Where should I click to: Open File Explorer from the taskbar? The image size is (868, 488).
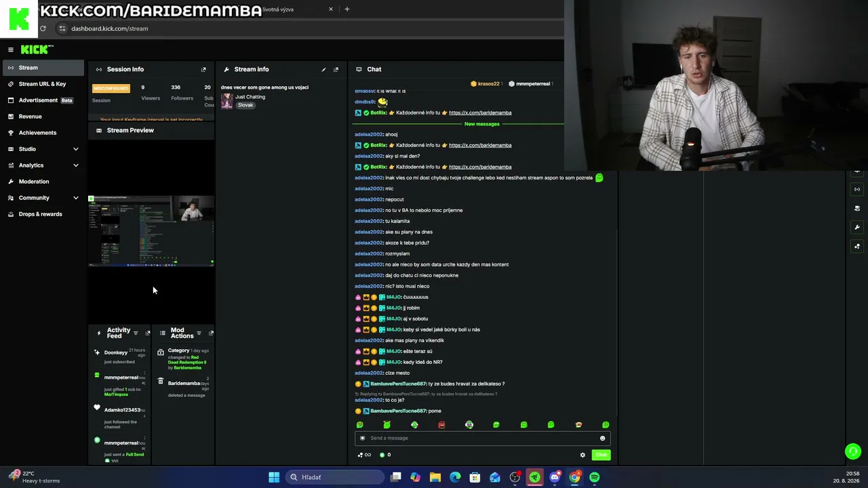coord(435,477)
